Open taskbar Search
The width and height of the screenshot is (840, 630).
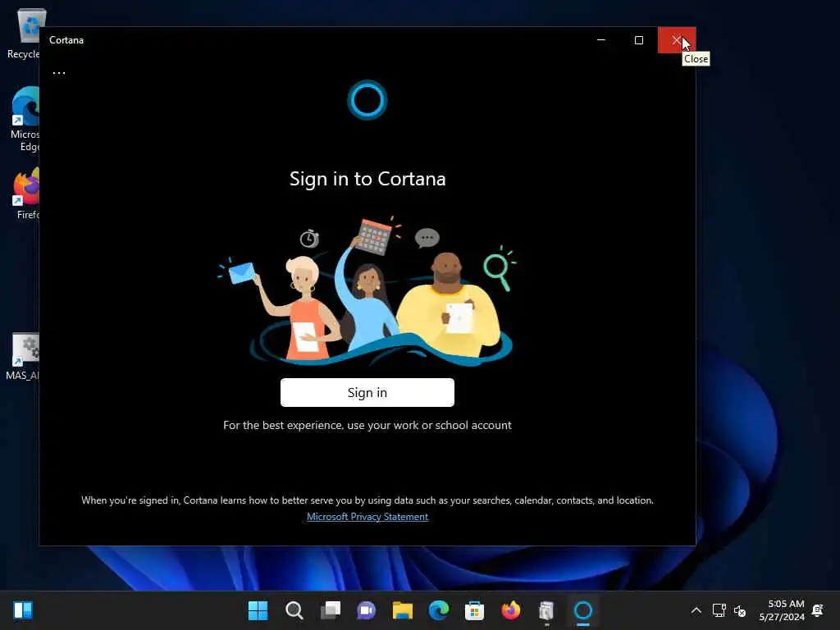(294, 610)
